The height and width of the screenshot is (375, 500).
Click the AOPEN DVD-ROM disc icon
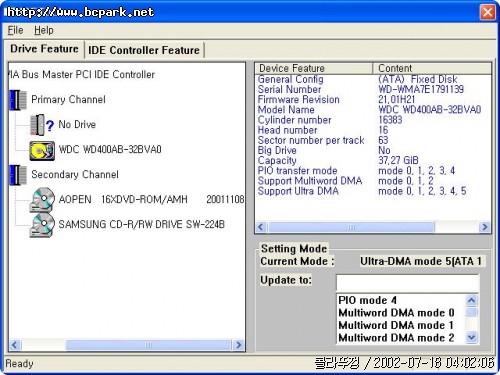pyautogui.click(x=42, y=200)
